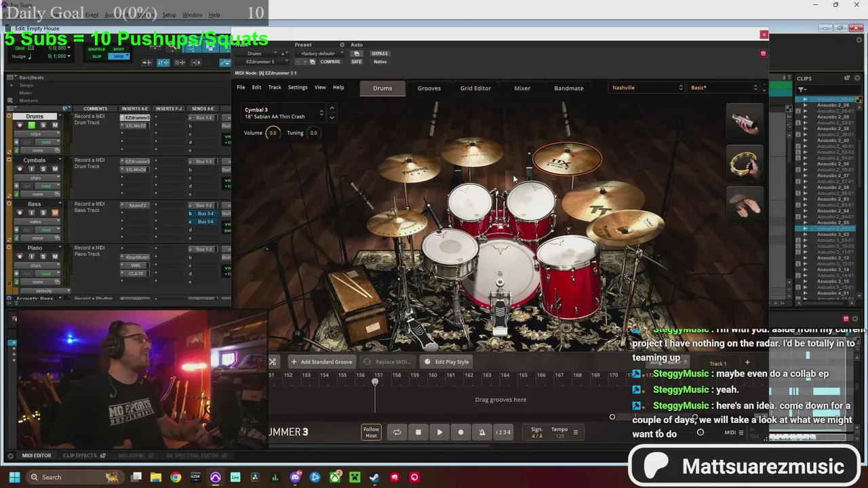
Task: Mute the Piano track
Action: 55,257
